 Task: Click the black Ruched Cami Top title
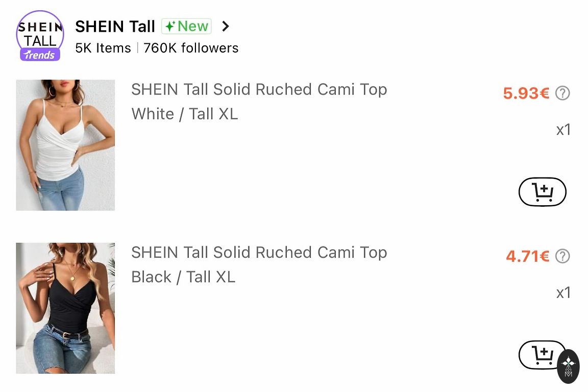point(259,252)
